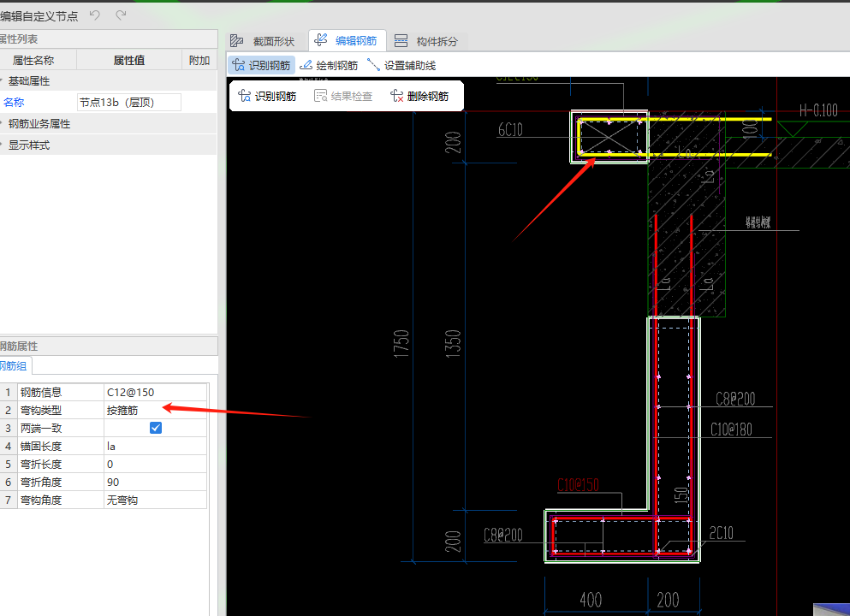This screenshot has width=850, height=616.
Task: Click 识别钢筋 in the floating sub-toolbar
Action: click(267, 96)
